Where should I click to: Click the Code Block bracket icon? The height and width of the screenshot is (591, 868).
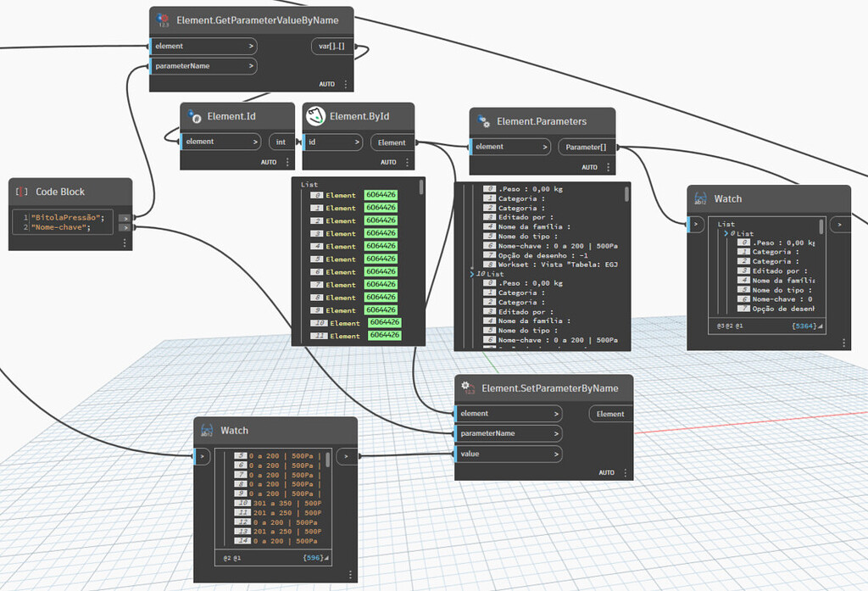(x=21, y=192)
